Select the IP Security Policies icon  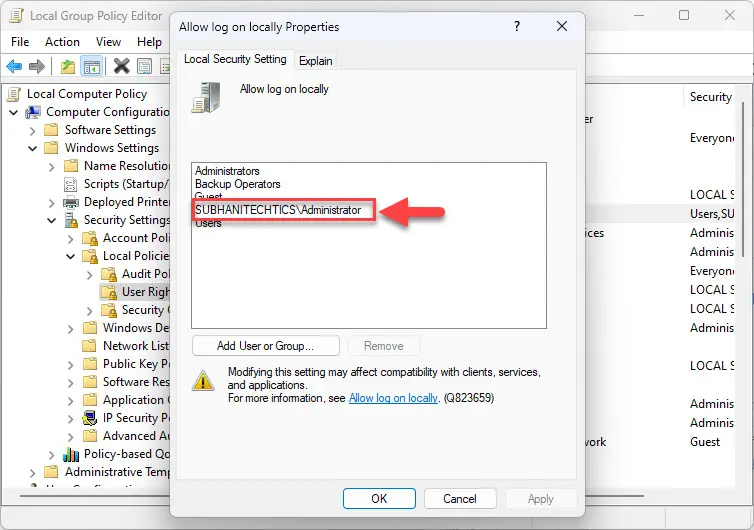click(89, 418)
